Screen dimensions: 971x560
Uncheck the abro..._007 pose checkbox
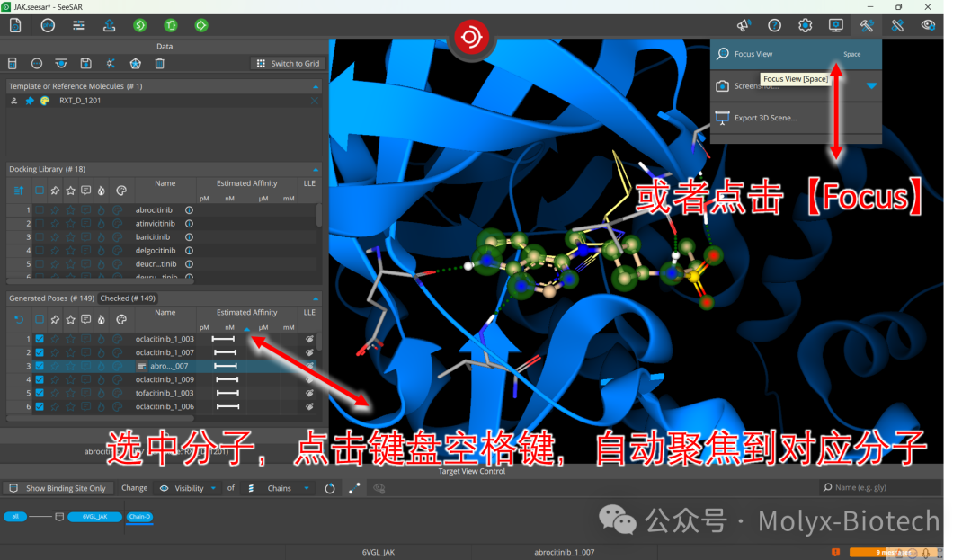[40, 367]
